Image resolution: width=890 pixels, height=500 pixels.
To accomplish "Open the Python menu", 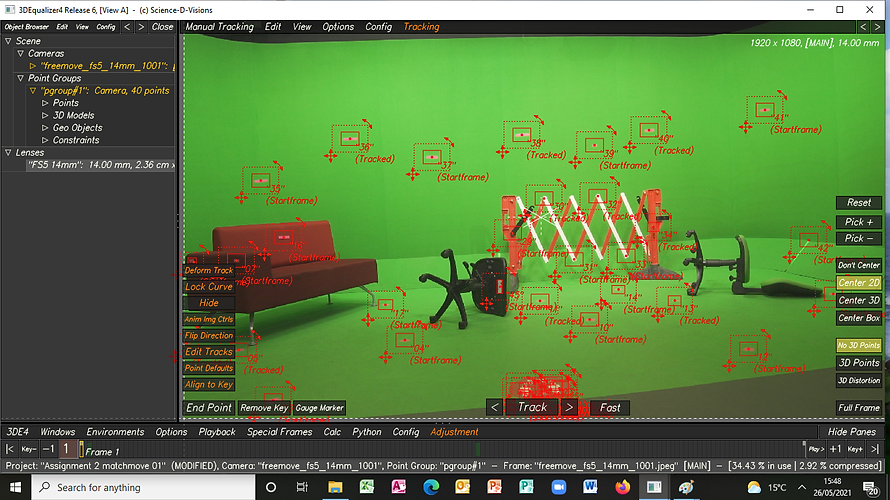I will click(x=367, y=432).
